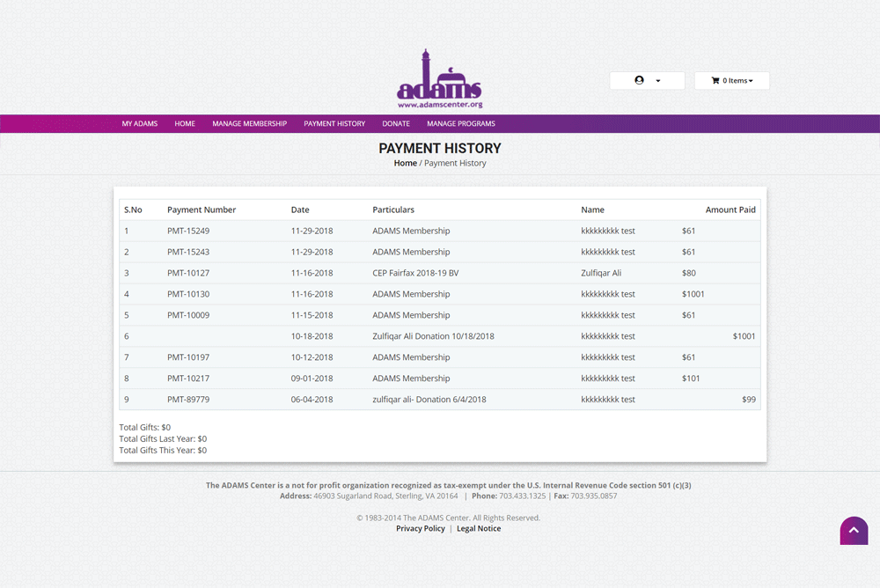
Task: Click the S.No column header
Action: (133, 209)
